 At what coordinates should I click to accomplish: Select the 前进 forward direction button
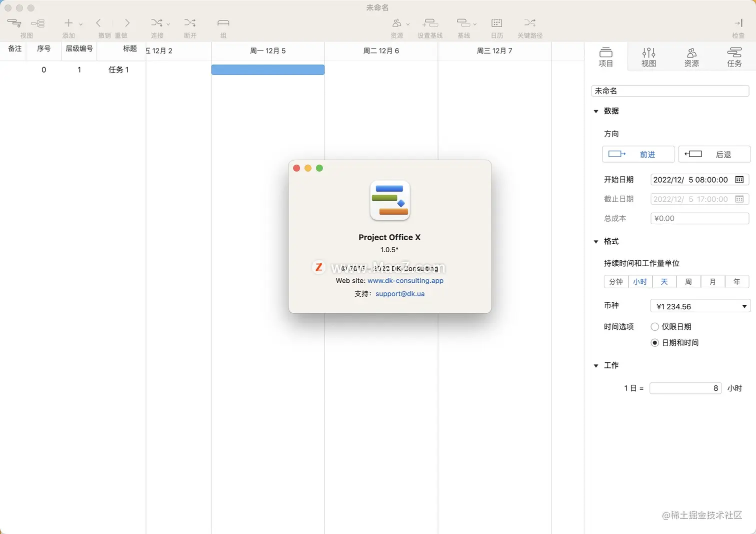point(638,154)
